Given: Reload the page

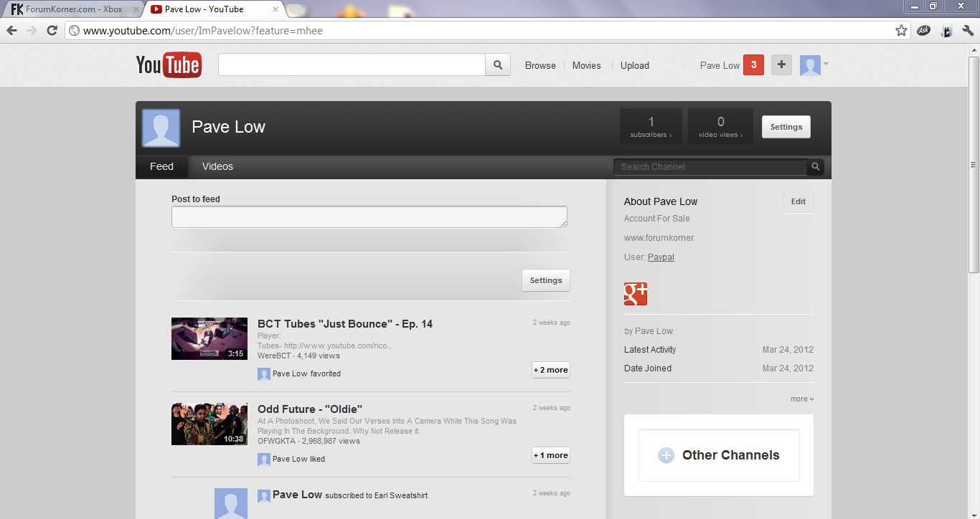Looking at the screenshot, I should tap(52, 30).
